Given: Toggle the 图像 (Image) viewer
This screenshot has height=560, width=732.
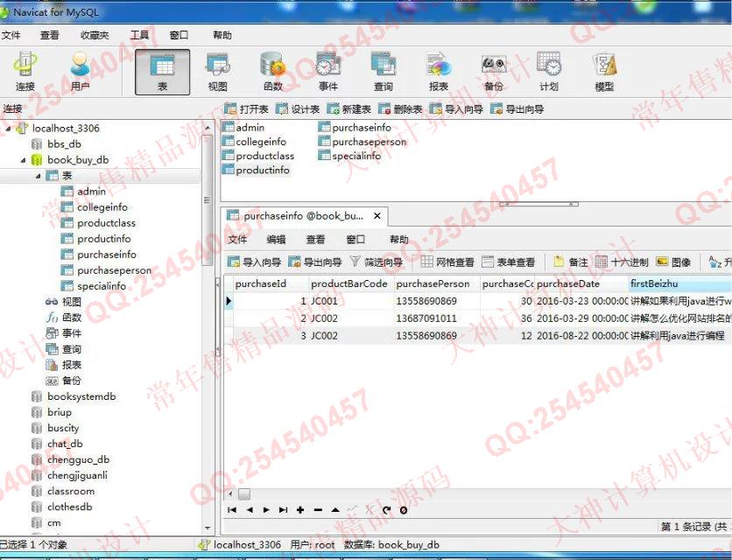Looking at the screenshot, I should (673, 262).
